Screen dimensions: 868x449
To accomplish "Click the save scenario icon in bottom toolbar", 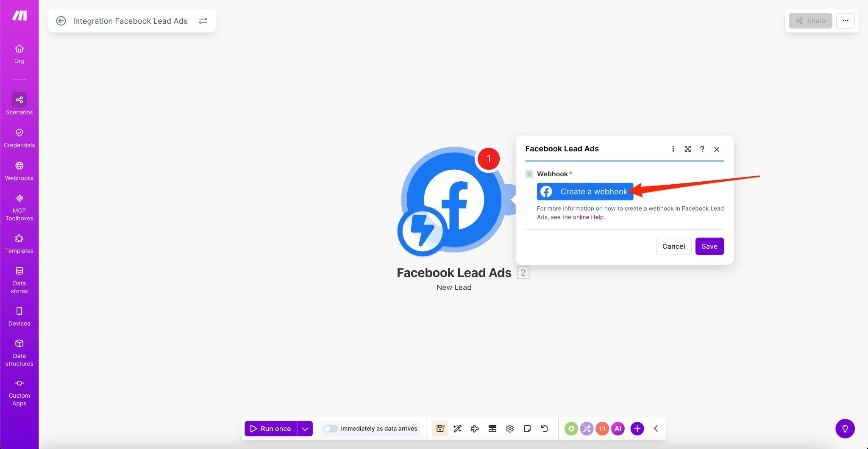I will 440,429.
